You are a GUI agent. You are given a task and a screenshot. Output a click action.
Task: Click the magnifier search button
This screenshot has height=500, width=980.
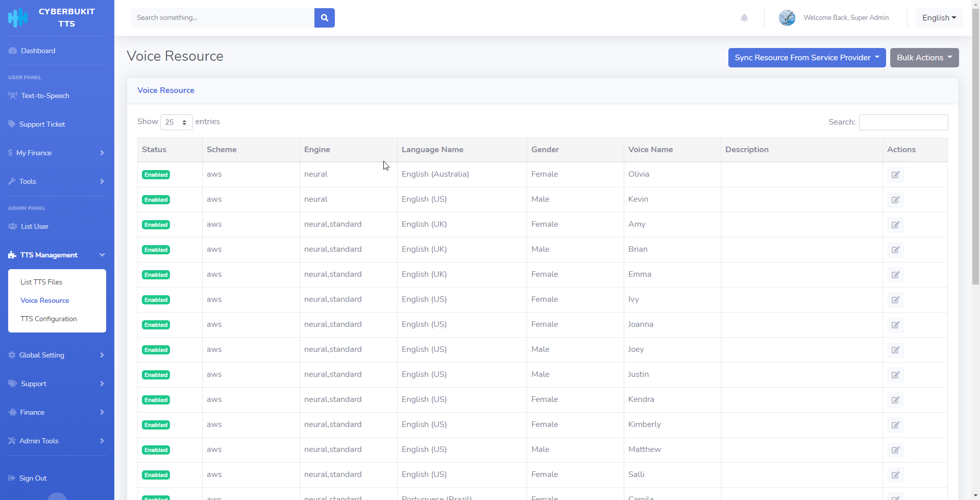point(324,18)
